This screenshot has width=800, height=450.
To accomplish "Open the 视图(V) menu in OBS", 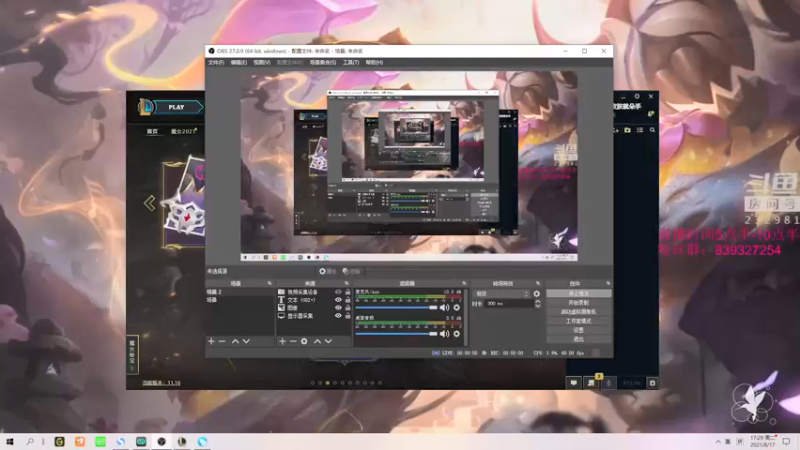I will click(261, 62).
